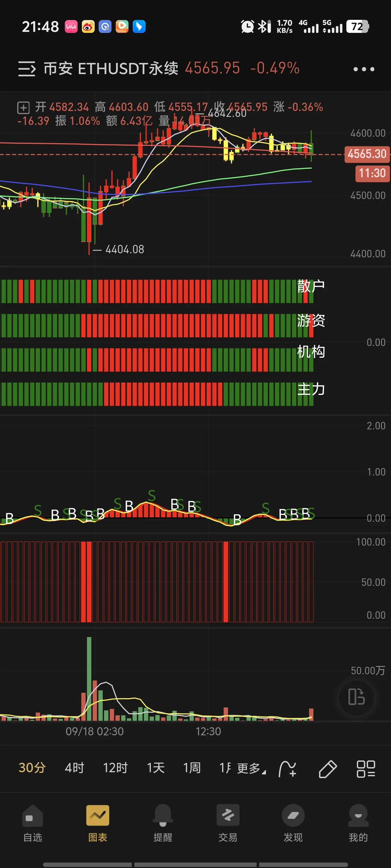This screenshot has width=391, height=868.
Task: Tap the 09/18 02:30 time axis label
Action: pos(94,731)
